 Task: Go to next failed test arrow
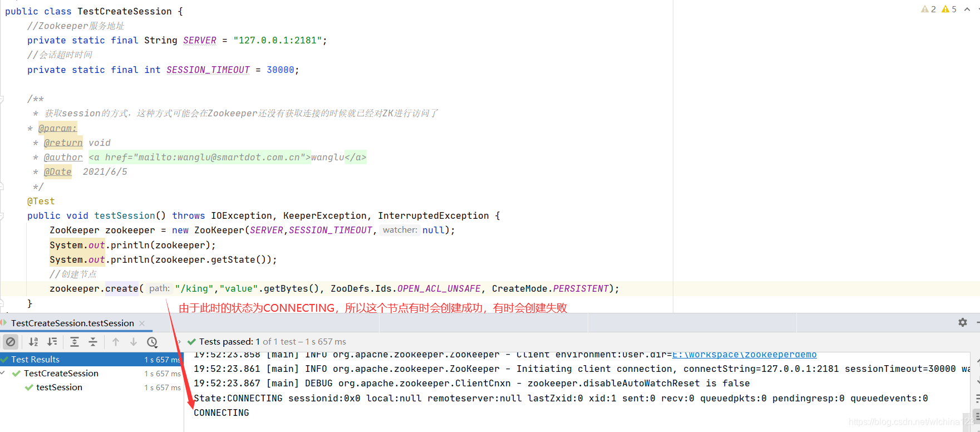tap(134, 342)
